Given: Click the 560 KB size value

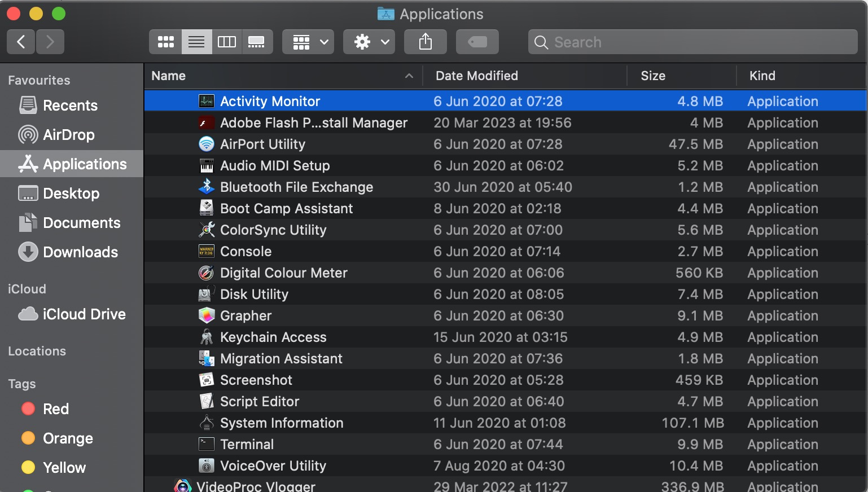Looking at the screenshot, I should coord(699,273).
